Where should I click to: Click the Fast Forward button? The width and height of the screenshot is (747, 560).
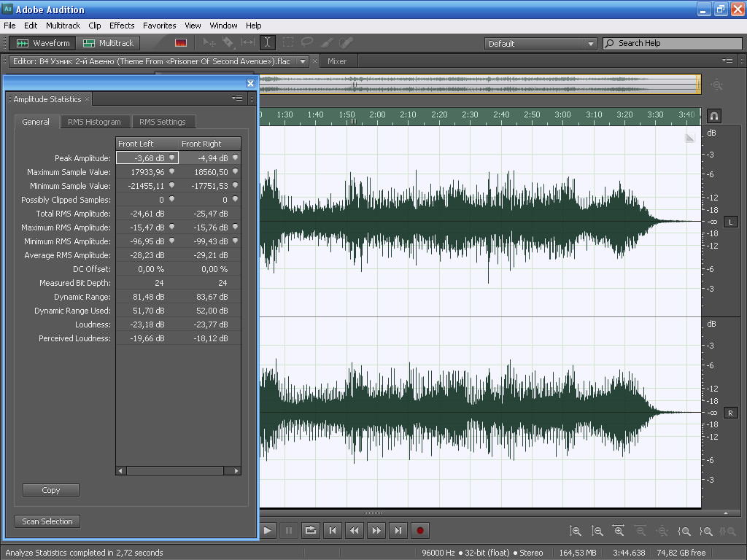tap(376, 530)
